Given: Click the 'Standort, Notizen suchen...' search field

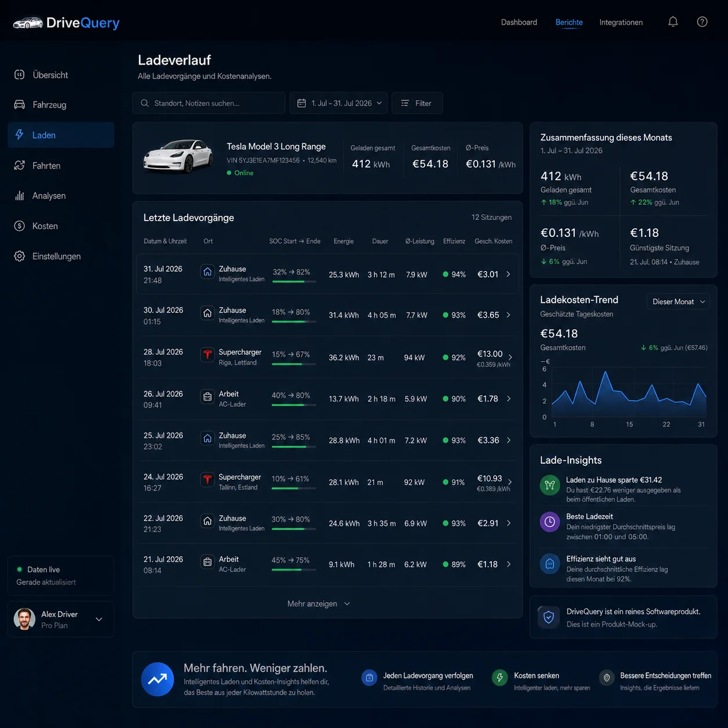Looking at the screenshot, I should pos(209,103).
